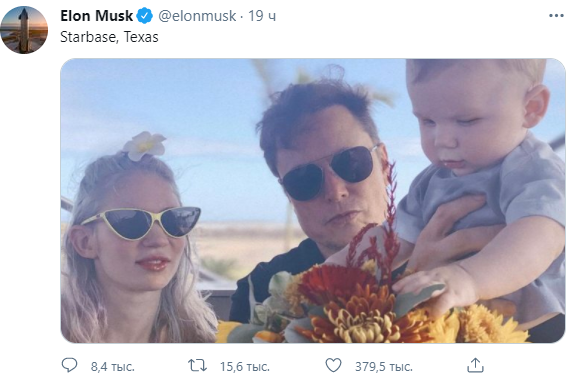This screenshot has height=385, width=573.
Task: Click the white hair flower in the photo
Action: (144, 145)
